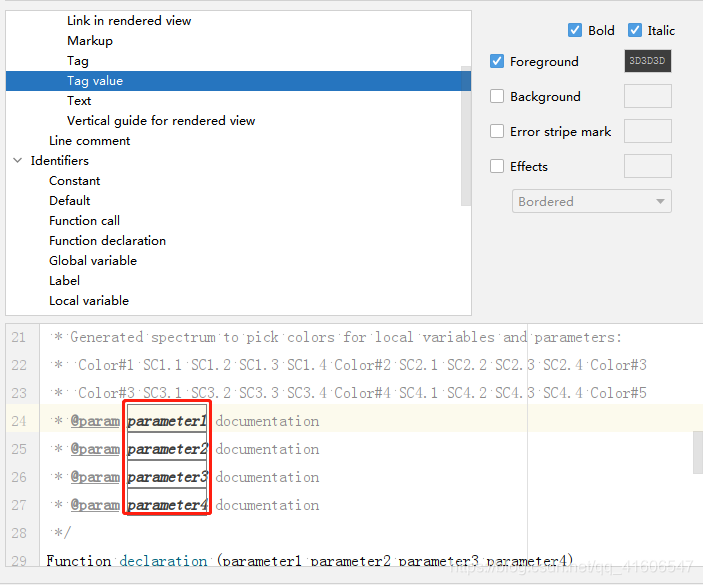Click parameter2 in preview line 25
The width and height of the screenshot is (703, 585).
[167, 449]
